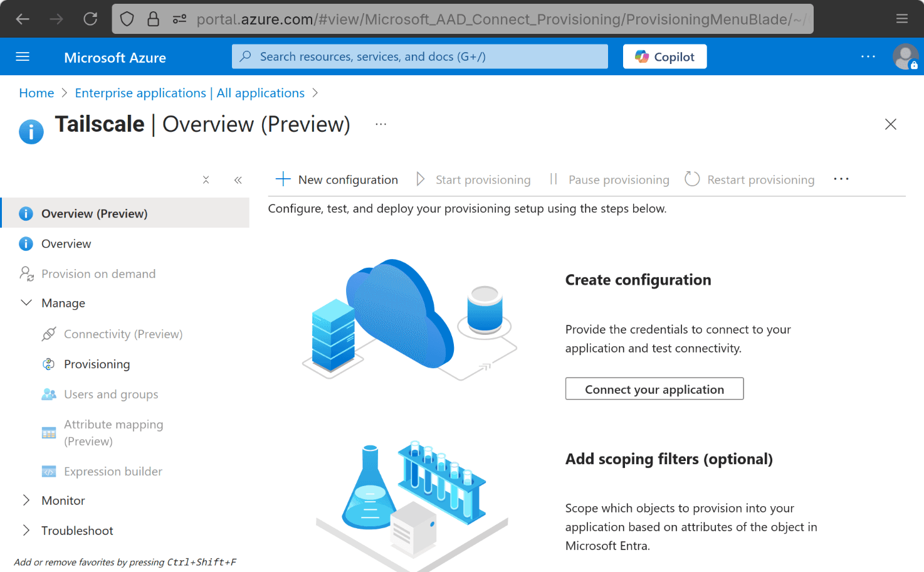The height and width of the screenshot is (572, 924).
Task: Switch to the Overview (Preview) blade
Action: [x=95, y=213]
